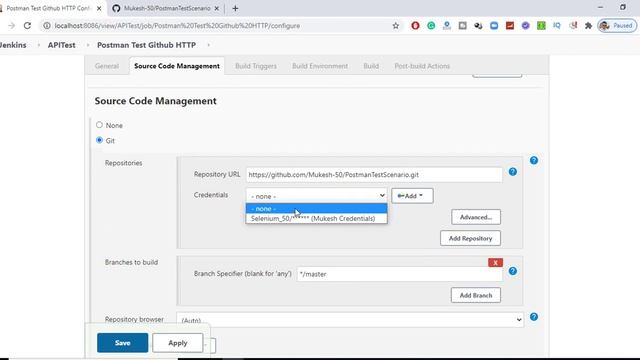Select the None source control radio

click(99, 125)
